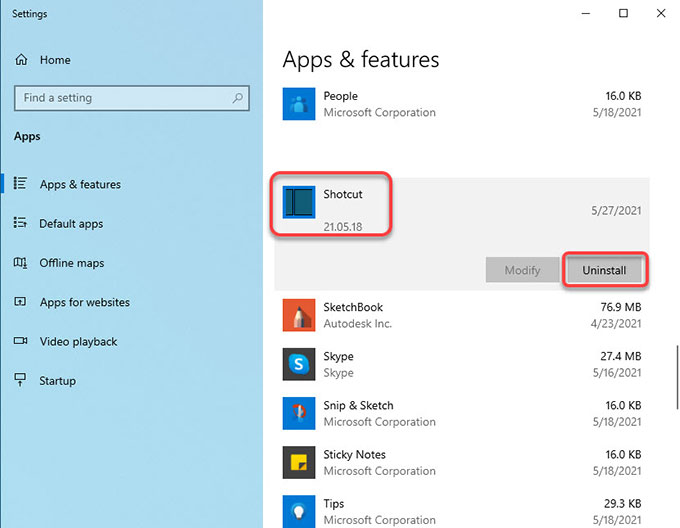Select the SketchBook app icon

(x=299, y=315)
